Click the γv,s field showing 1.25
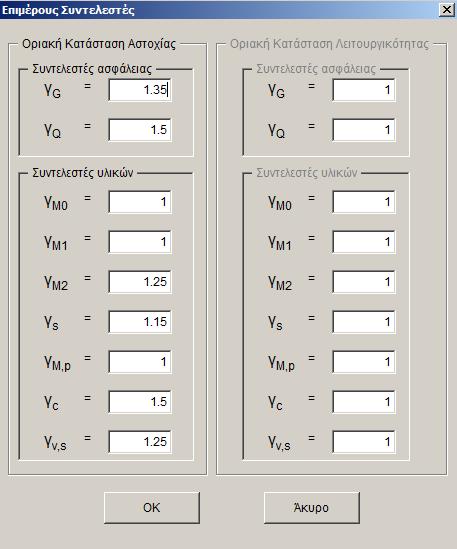 (140, 442)
